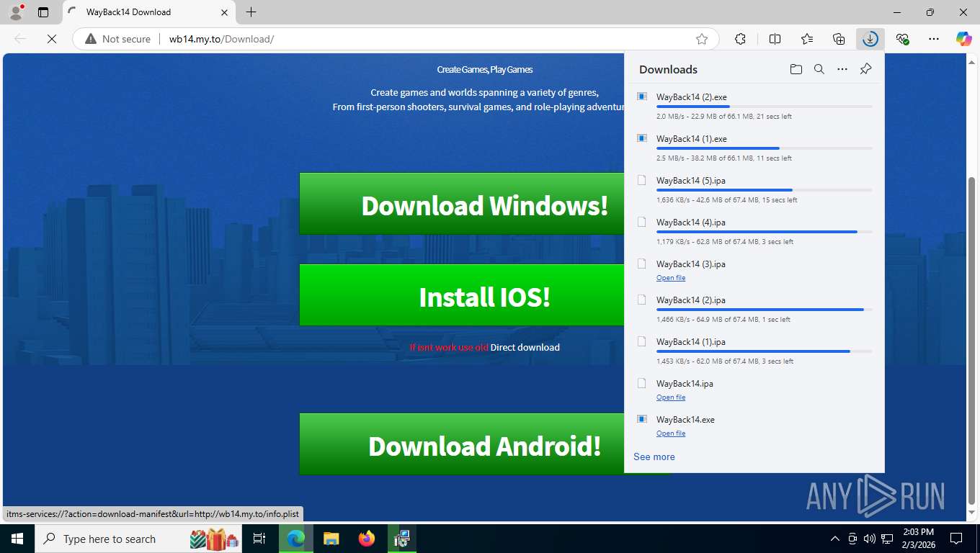Open Browser essentials heart icon

pyautogui.click(x=902, y=39)
